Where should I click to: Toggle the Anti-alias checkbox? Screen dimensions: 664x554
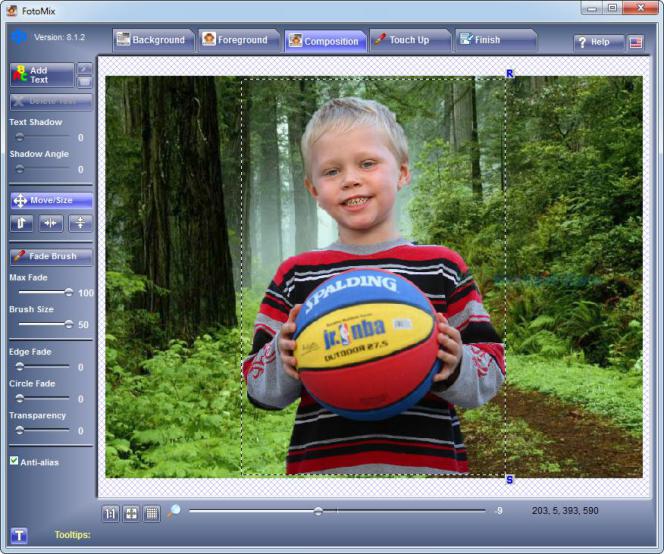pyautogui.click(x=14, y=461)
